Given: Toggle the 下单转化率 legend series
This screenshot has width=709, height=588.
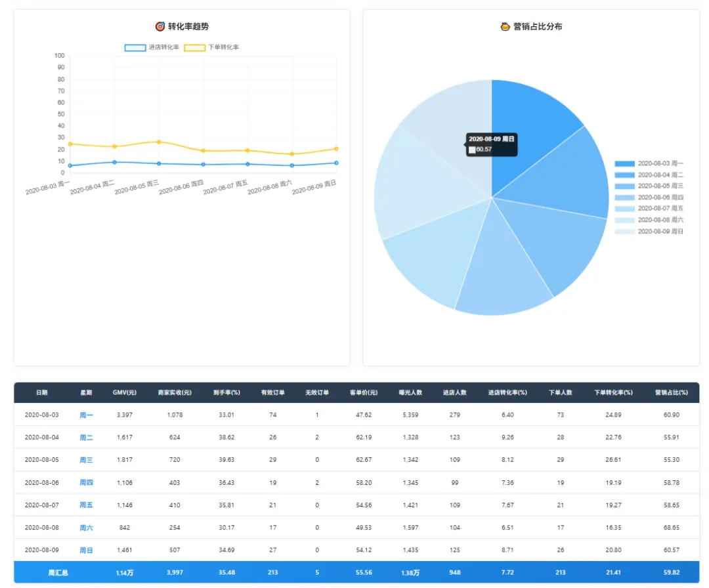Looking at the screenshot, I should [x=211, y=47].
